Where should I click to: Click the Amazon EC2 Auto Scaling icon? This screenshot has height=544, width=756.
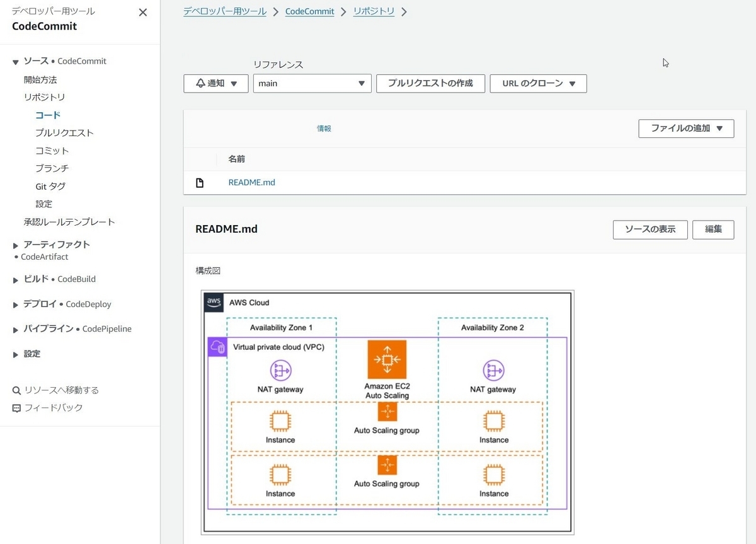click(x=387, y=359)
